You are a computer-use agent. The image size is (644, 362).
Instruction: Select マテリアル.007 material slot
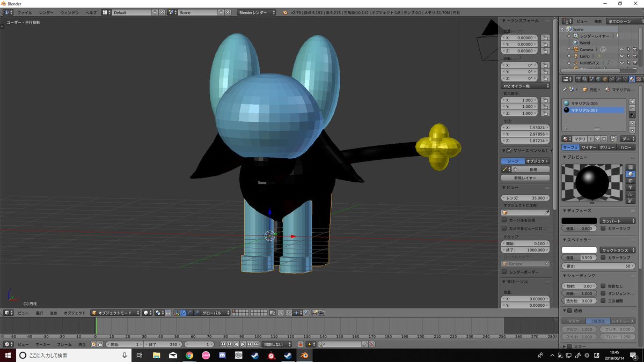[x=594, y=110]
